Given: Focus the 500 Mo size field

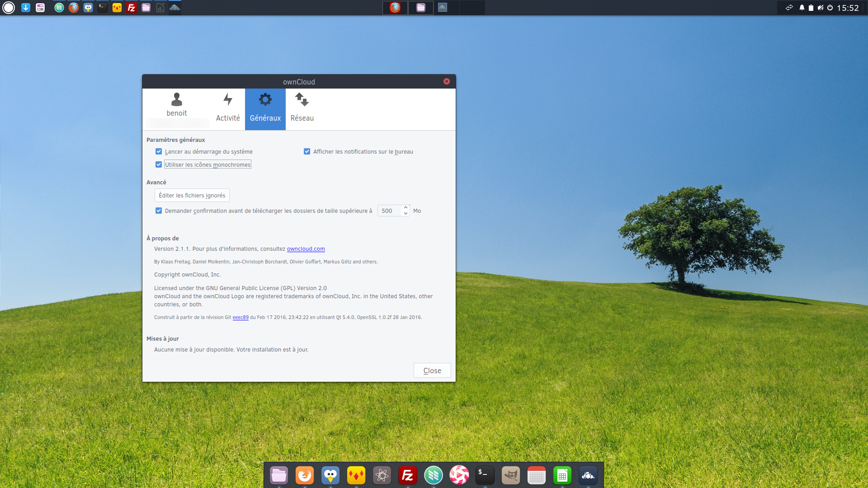Looking at the screenshot, I should 389,211.
